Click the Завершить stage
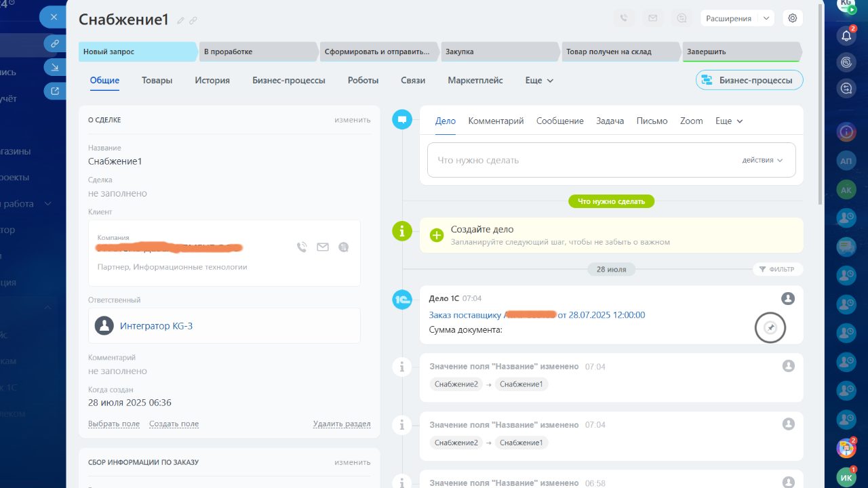 click(x=742, y=52)
